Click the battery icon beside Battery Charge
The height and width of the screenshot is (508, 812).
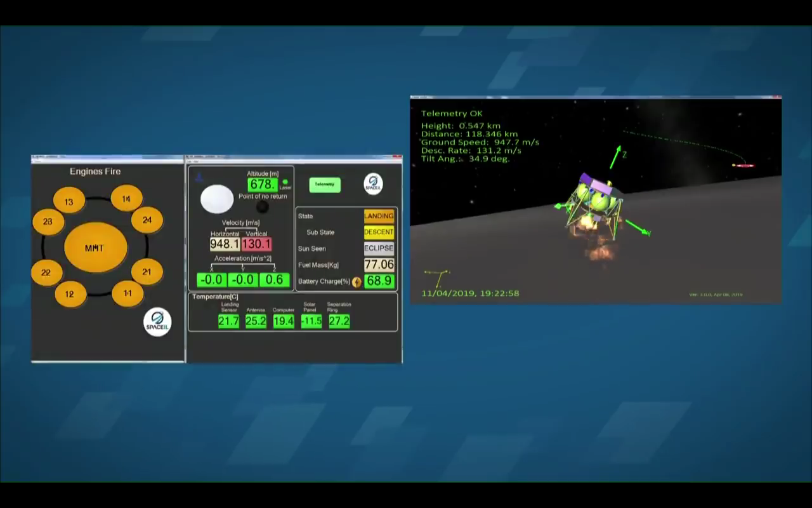click(x=357, y=282)
